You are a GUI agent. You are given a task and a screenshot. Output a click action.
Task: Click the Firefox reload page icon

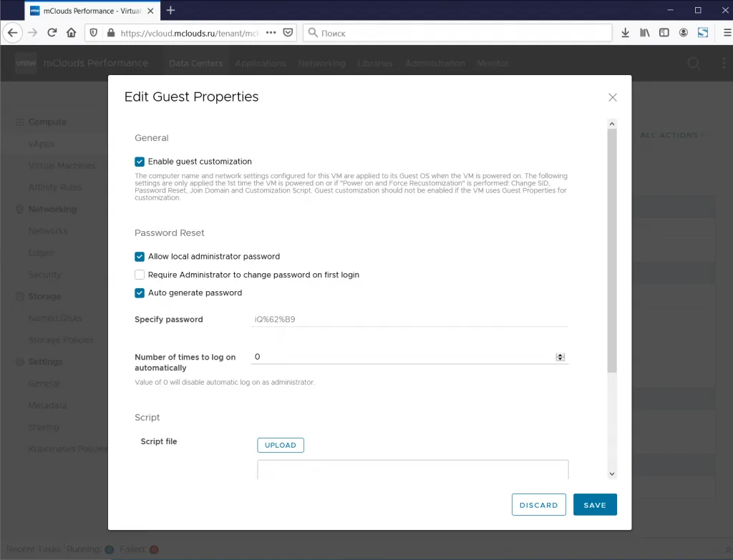pyautogui.click(x=52, y=33)
